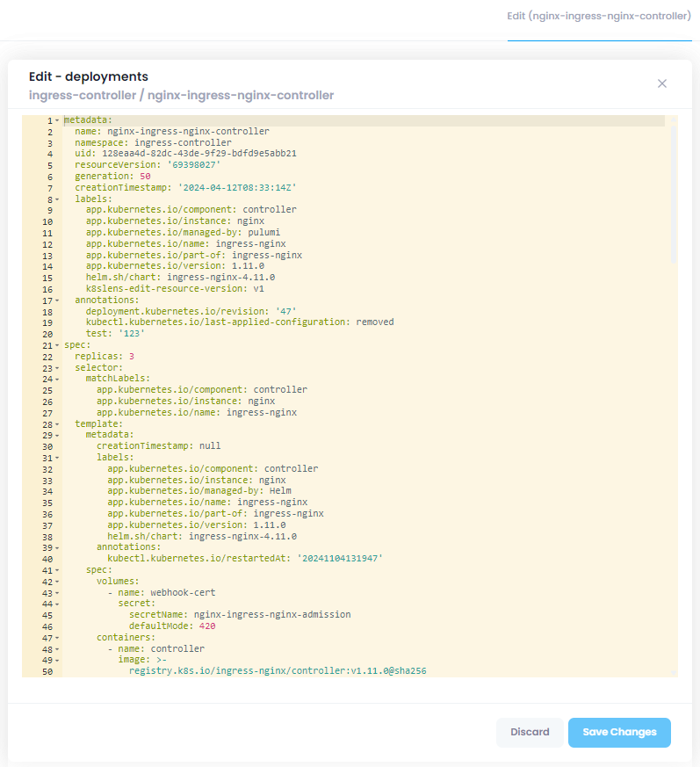Click the helm.sh/chart value on line 15
The height and width of the screenshot is (767, 700).
pyautogui.click(x=221, y=278)
